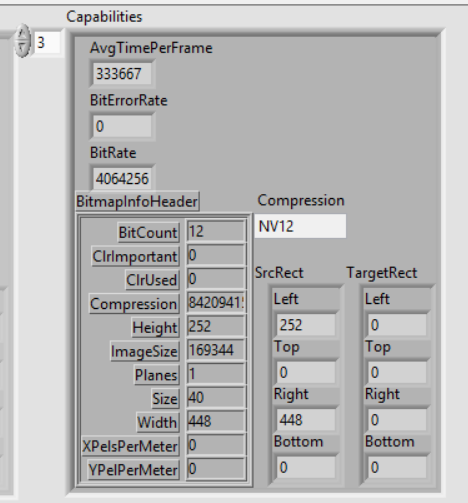Click the AvgTimePerFrame value 333667
468x503 pixels.
pos(122,73)
